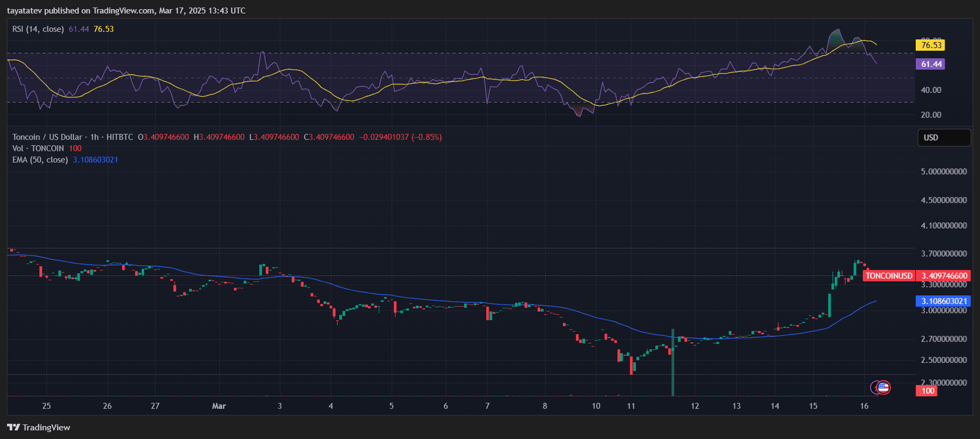Click the 3.000000000 price axis label
This screenshot has width=980, height=439.
click(944, 310)
